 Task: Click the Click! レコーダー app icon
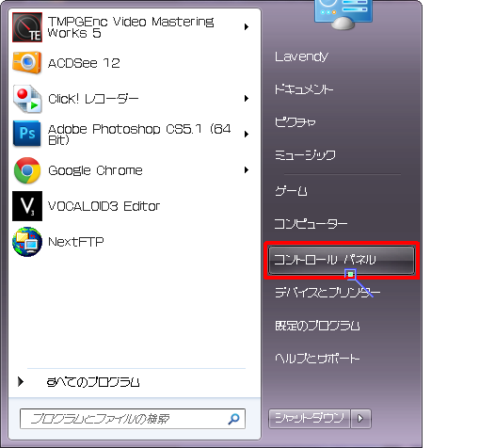pyautogui.click(x=27, y=99)
